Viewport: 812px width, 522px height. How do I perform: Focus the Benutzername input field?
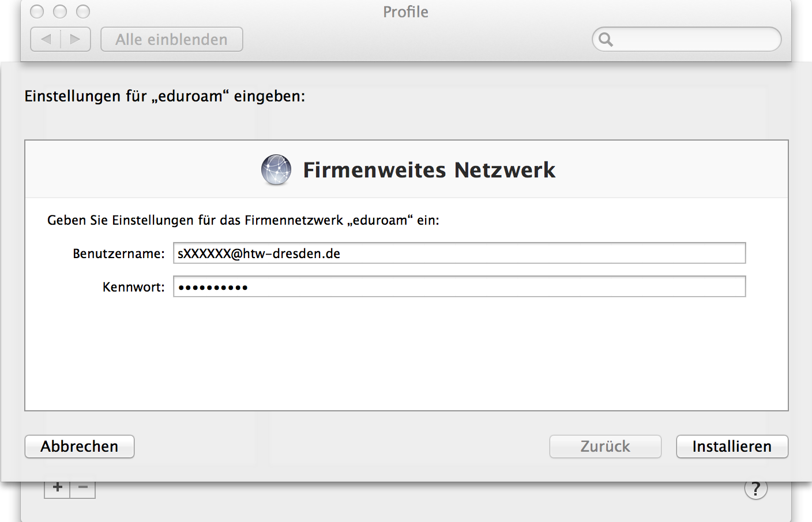click(x=460, y=253)
